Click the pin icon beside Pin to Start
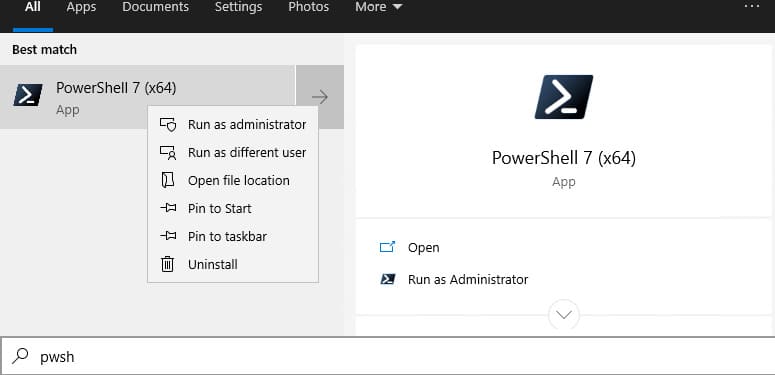Screen dimensions: 775x375 coord(168,208)
